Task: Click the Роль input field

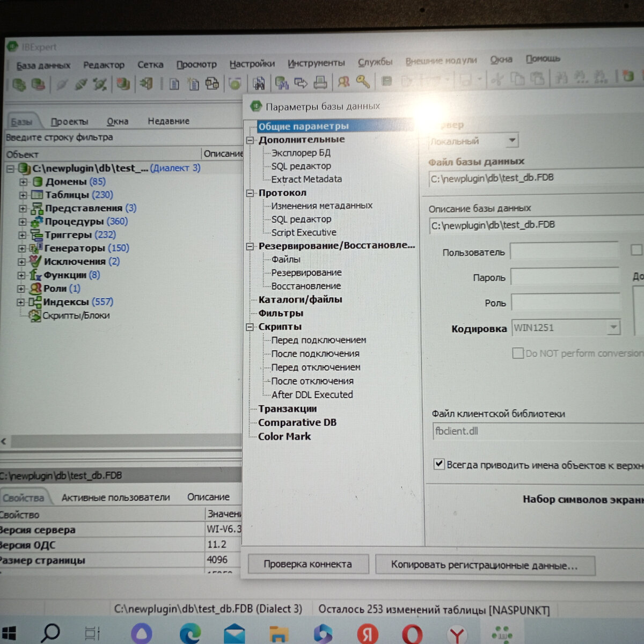Action: (x=566, y=302)
